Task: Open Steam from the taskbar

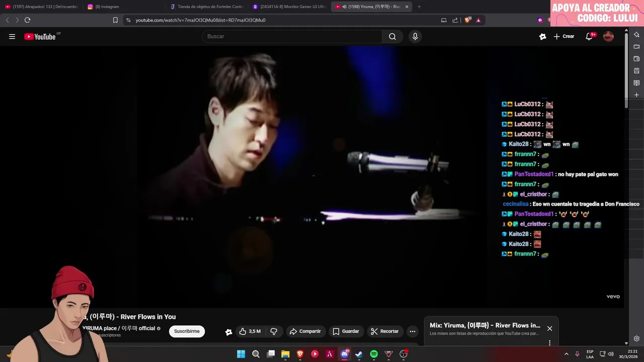Action: tap(359, 354)
